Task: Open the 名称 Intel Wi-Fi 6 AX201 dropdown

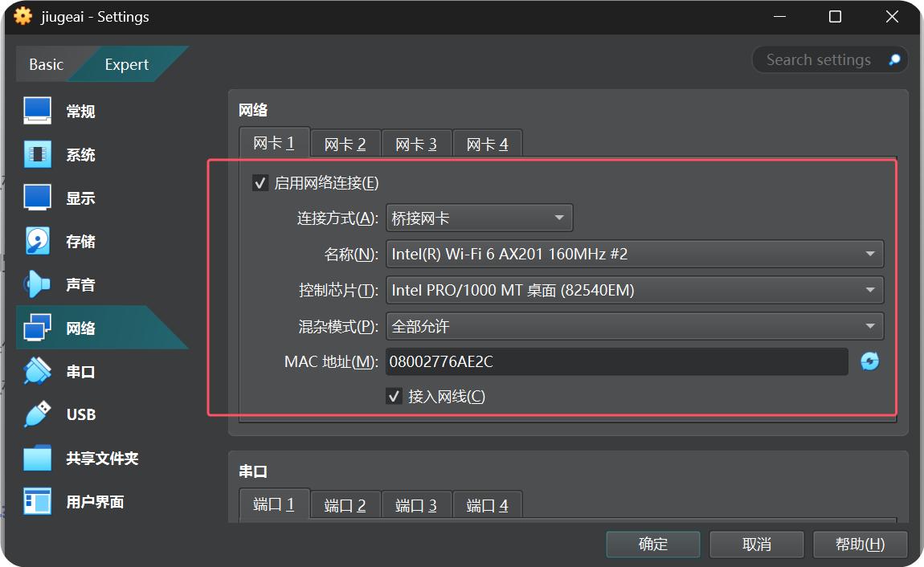Action: pyautogui.click(x=635, y=255)
